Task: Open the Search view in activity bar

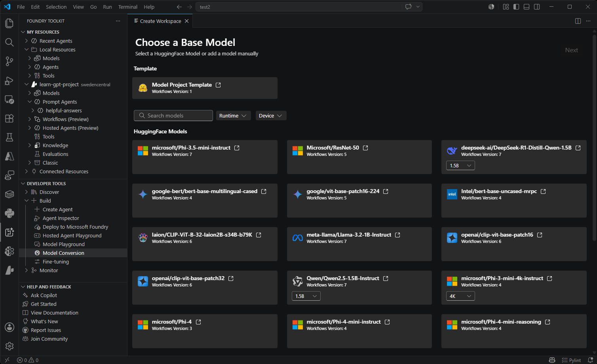Action: coord(10,42)
